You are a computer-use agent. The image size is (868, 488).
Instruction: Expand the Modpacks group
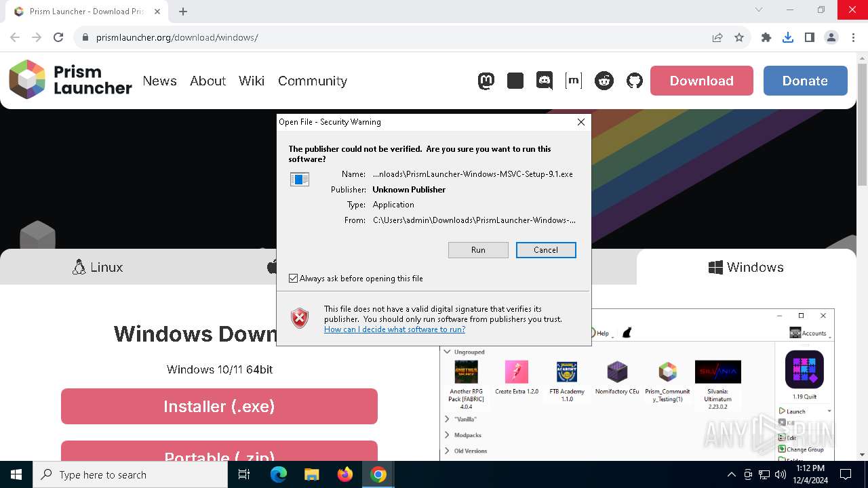(447, 435)
